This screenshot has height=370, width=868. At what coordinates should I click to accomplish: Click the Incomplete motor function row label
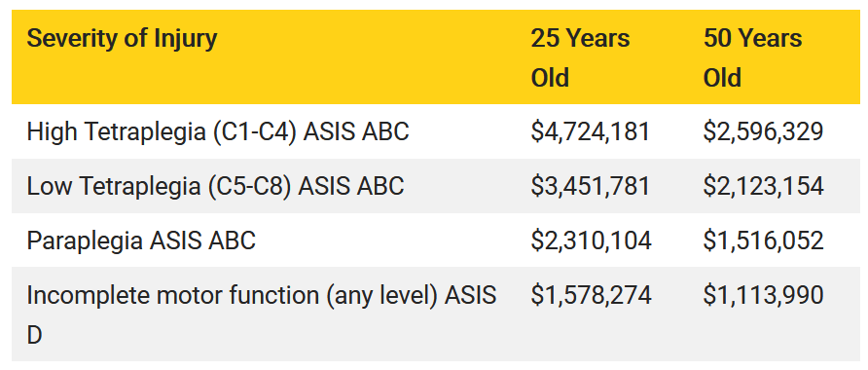coord(262,315)
